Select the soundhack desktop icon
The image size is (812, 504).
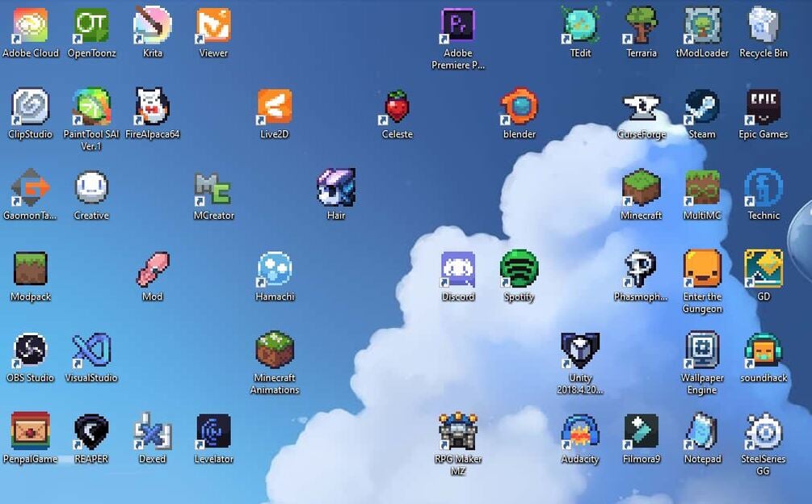tap(764, 350)
